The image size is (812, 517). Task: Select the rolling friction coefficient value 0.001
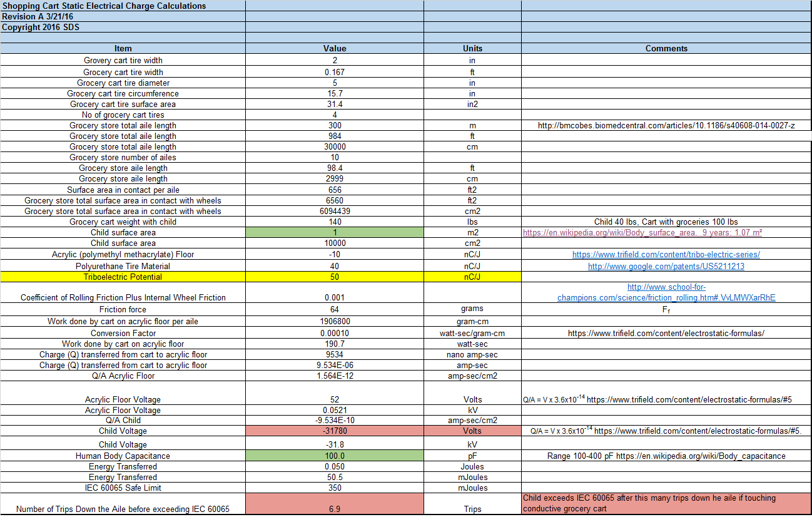click(x=334, y=297)
